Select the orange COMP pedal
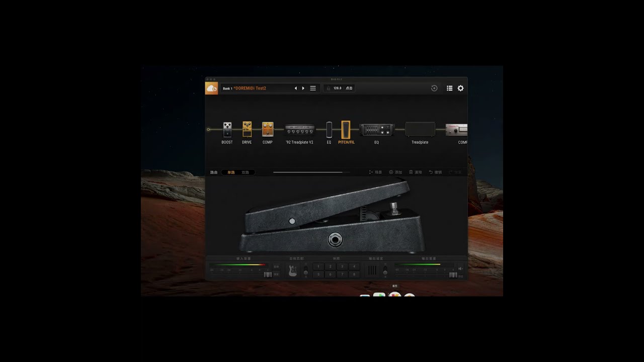 point(268,129)
